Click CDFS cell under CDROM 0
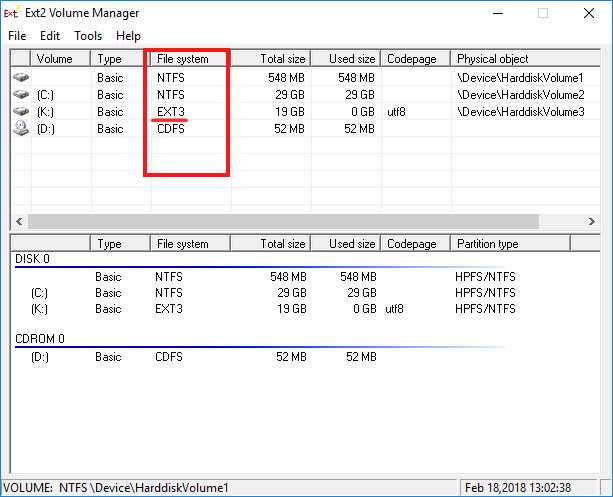 (169, 357)
